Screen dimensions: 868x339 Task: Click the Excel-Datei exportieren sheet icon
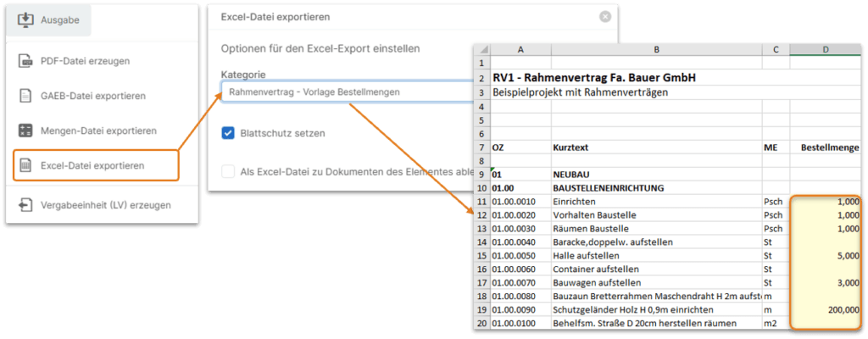tap(25, 164)
